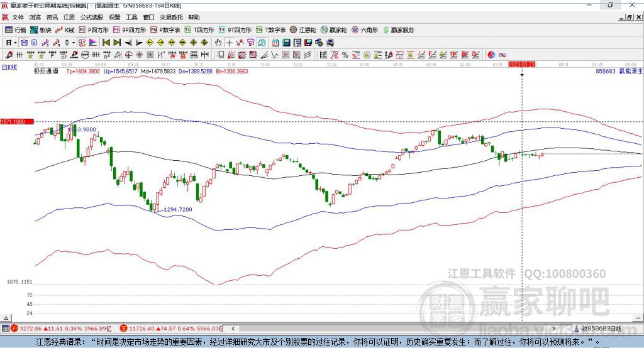
Task: Click the truck icon in toolbar
Action: point(330,43)
